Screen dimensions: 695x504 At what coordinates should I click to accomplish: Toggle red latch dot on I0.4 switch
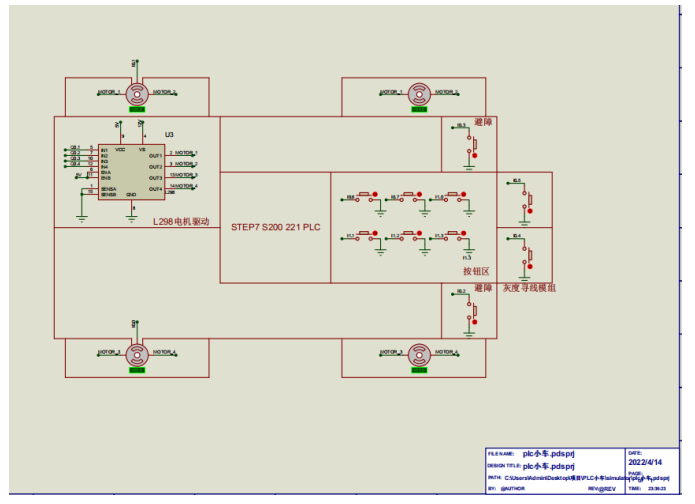point(530,266)
